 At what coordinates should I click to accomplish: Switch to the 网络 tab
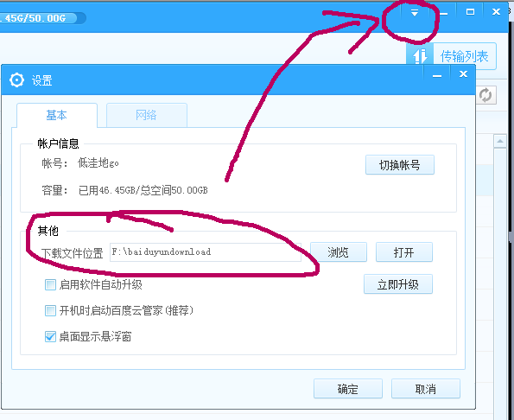pyautogui.click(x=147, y=115)
